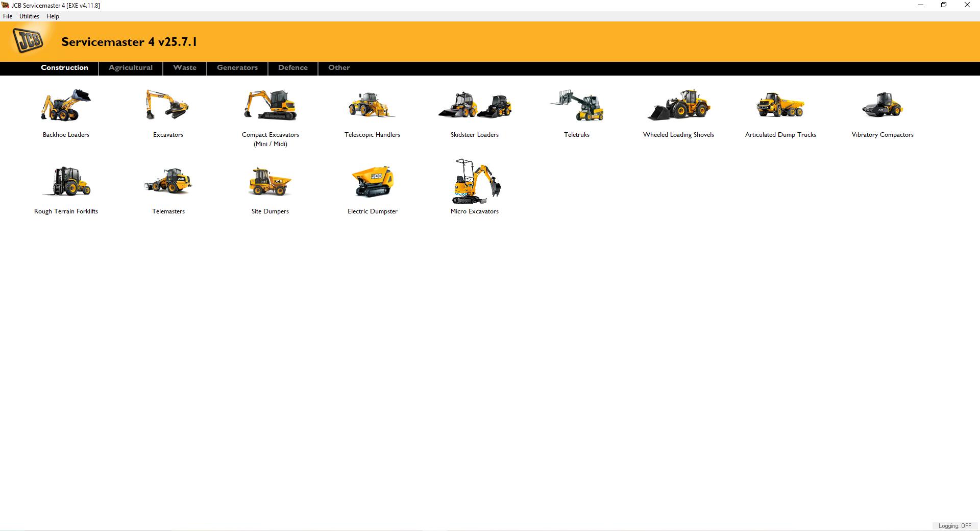980x531 pixels.
Task: Open Wheeled Loading Shovels icon
Action: 679,105
